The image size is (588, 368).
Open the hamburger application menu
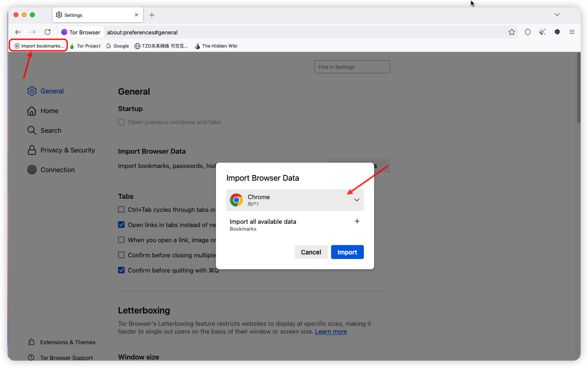pyautogui.click(x=572, y=32)
